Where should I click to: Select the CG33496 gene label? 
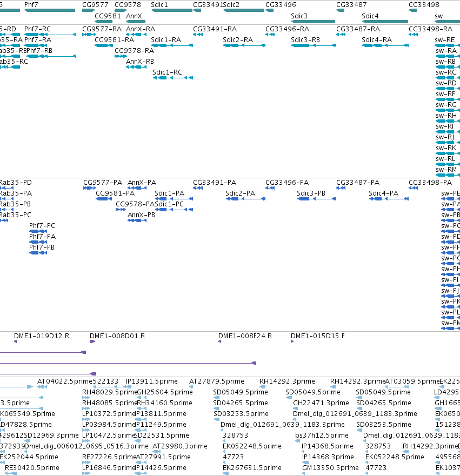[x=281, y=5]
